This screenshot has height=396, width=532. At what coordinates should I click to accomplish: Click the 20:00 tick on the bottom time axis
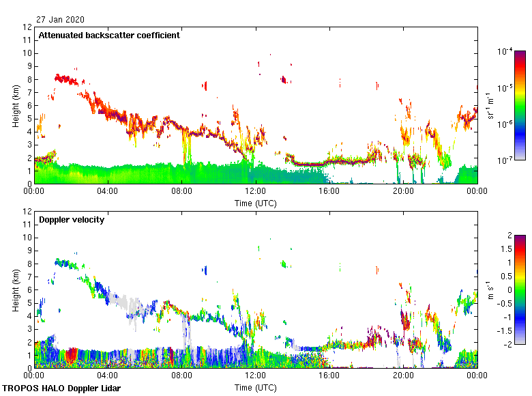pos(403,376)
